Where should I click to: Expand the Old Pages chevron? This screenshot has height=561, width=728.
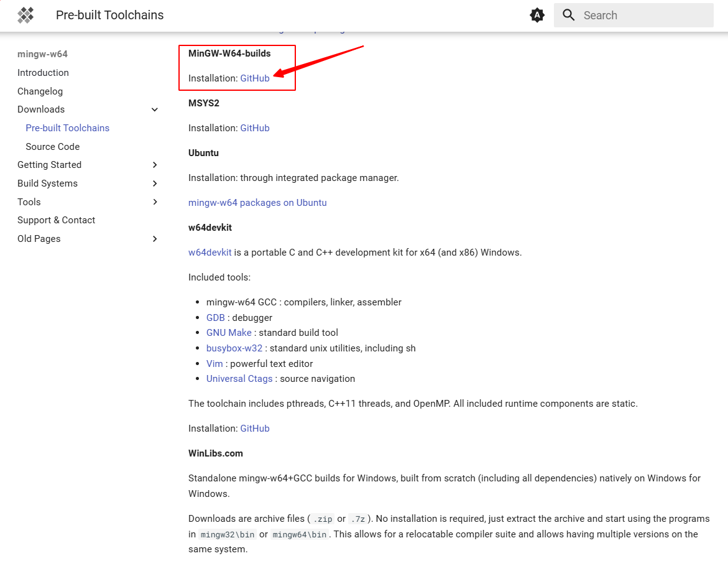(x=155, y=239)
